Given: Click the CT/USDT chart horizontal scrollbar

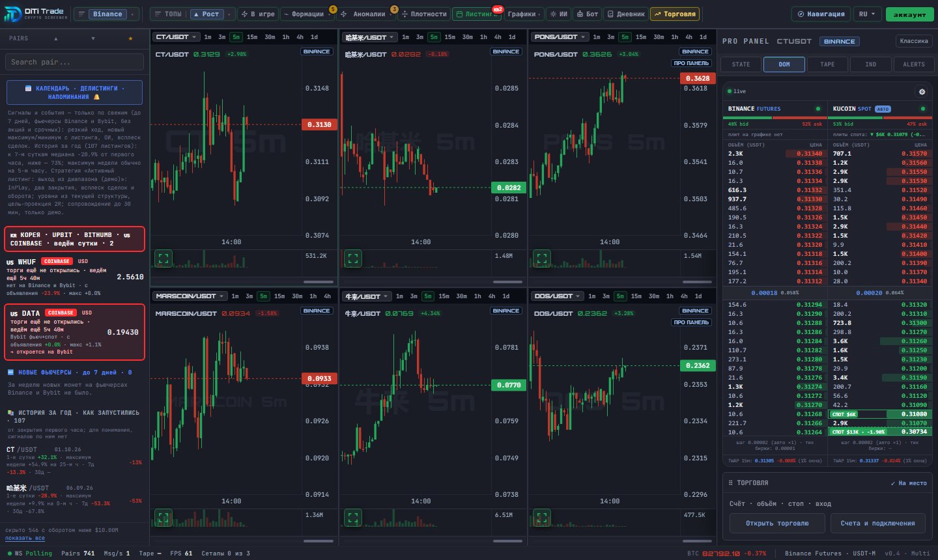Looking at the screenshot, I should tap(319, 282).
